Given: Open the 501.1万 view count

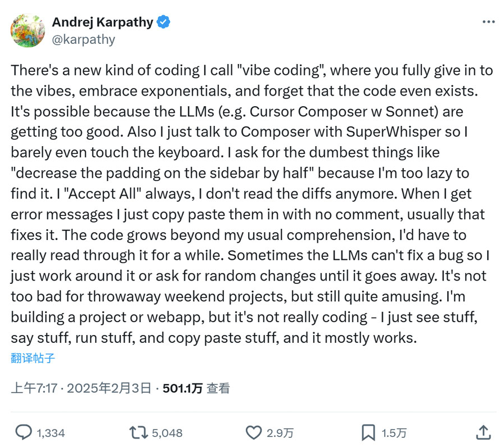Looking at the screenshot, I should pos(182,388).
